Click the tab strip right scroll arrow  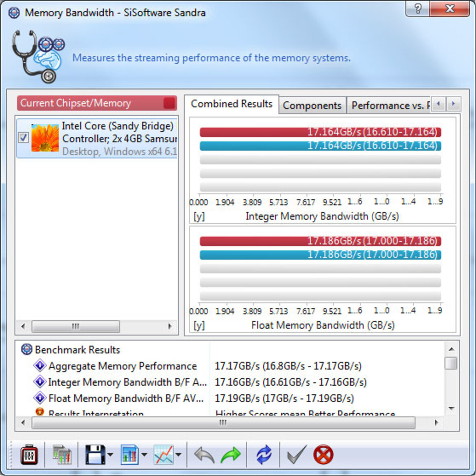[454, 104]
